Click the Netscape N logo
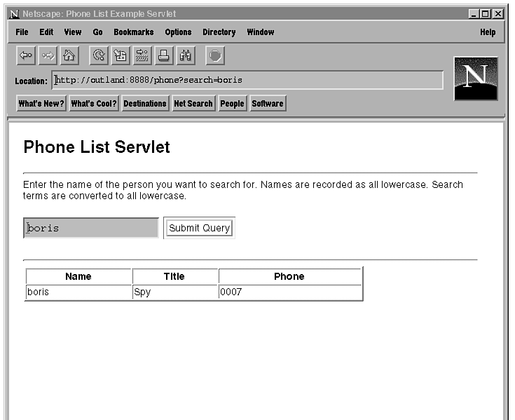This screenshot has width=515, height=420. [476, 78]
